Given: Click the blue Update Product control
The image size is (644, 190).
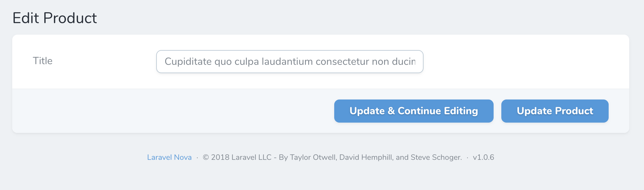Looking at the screenshot, I should [554, 111].
